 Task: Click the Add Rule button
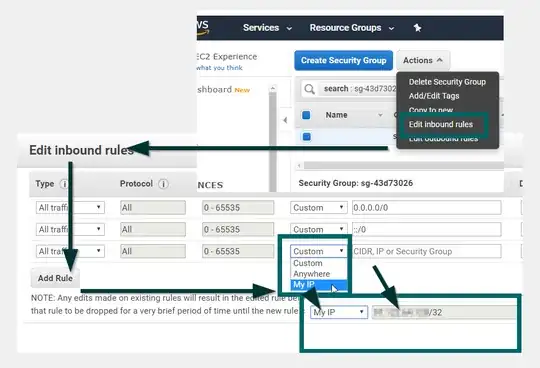pos(55,278)
